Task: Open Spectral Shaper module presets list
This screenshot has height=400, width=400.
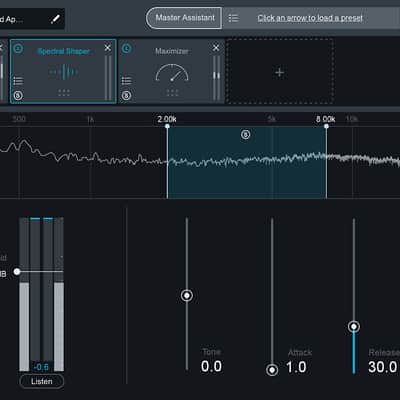Action: click(x=18, y=81)
